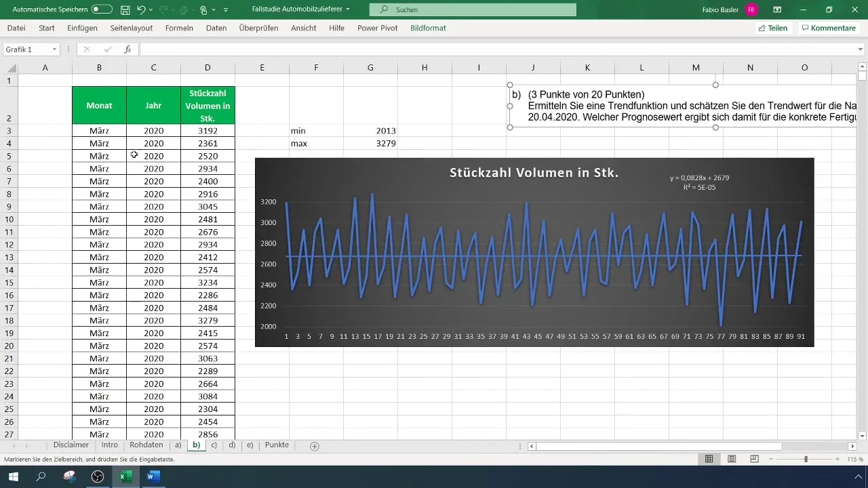The width and height of the screenshot is (868, 488).
Task: Open the Daten ribbon tab
Action: 216,28
